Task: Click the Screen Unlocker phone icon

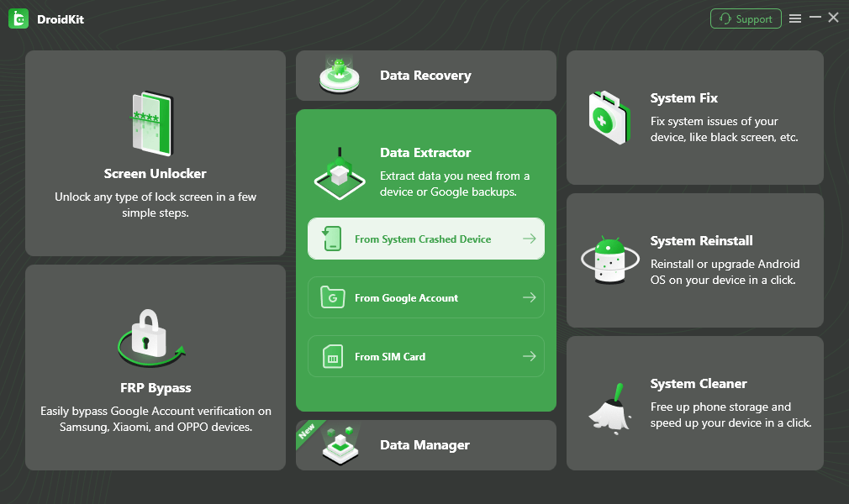Action: point(153,124)
